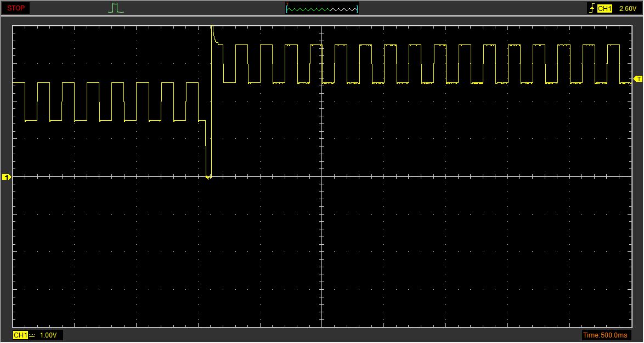Toggle the CH1 channel label at bottom left
The height and width of the screenshot is (343, 644).
coord(20,335)
